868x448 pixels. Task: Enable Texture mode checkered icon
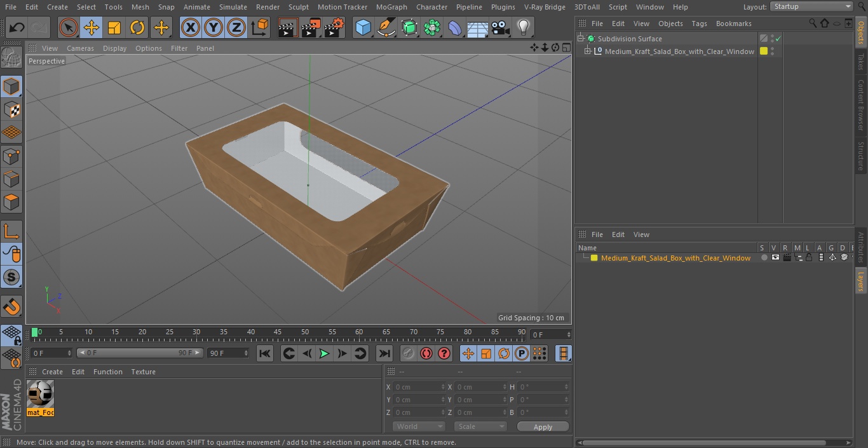click(x=11, y=109)
